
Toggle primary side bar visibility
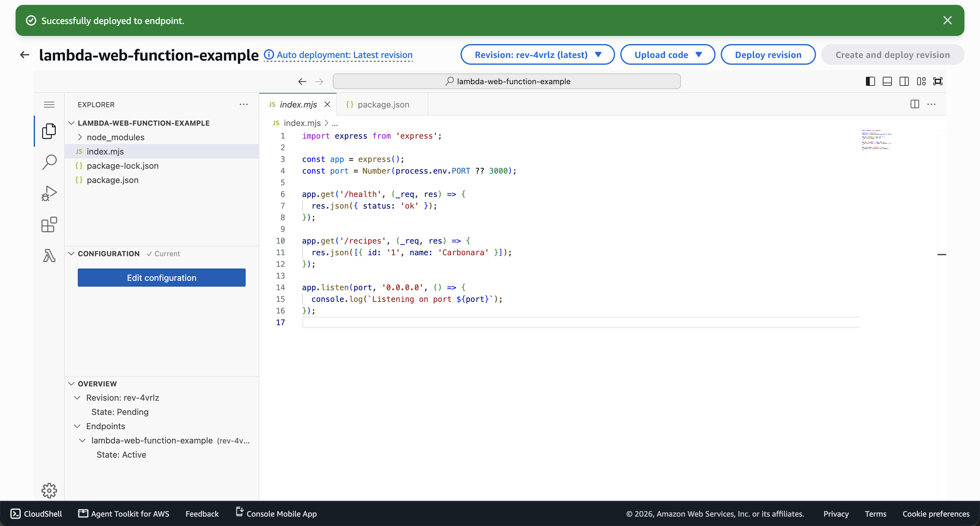coord(870,81)
